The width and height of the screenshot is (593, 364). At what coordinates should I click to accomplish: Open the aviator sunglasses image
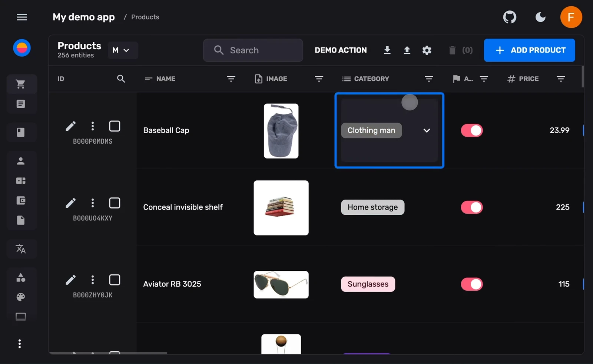281,285
